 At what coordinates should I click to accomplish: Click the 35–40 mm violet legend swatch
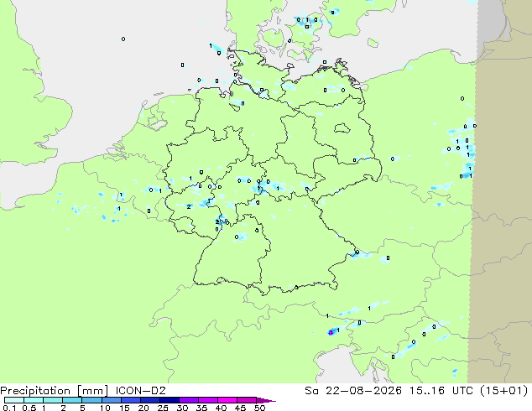coord(207,400)
